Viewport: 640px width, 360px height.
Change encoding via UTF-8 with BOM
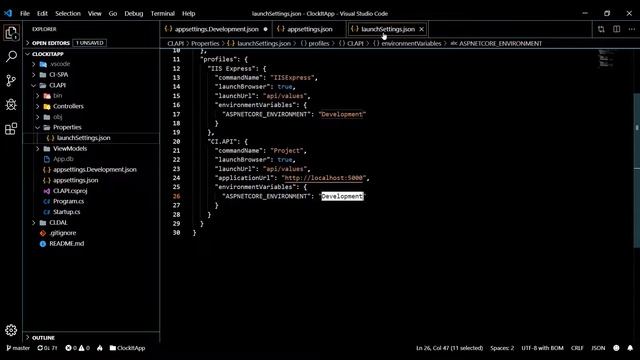(542, 348)
